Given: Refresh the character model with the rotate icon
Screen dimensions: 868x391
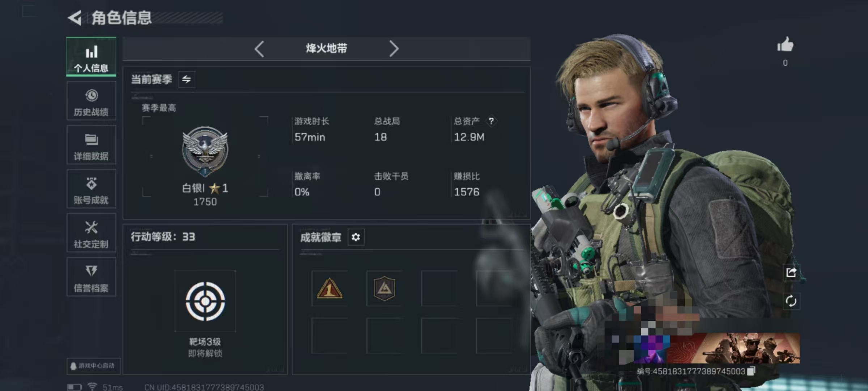Looking at the screenshot, I should [791, 301].
